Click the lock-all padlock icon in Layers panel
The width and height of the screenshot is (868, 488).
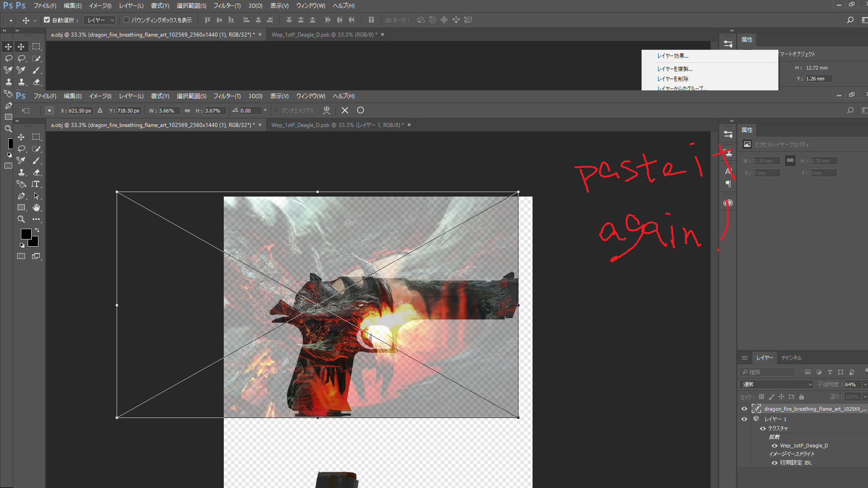pyautogui.click(x=802, y=397)
